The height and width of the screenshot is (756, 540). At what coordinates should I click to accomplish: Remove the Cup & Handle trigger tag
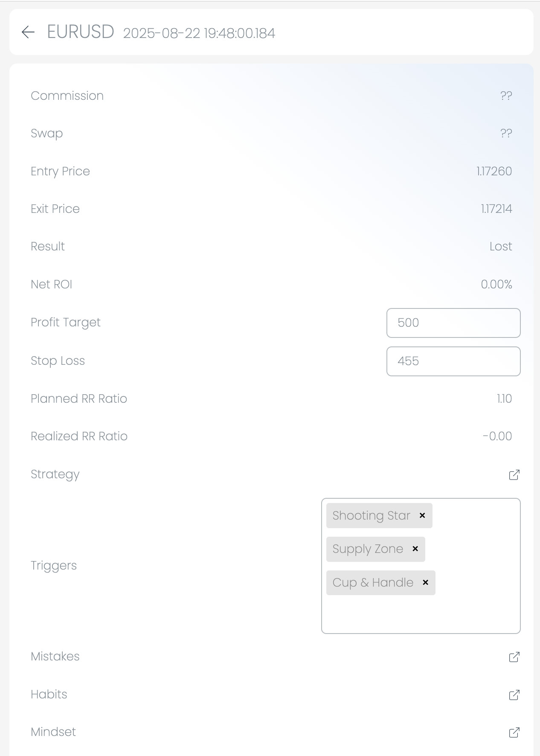pos(425,582)
